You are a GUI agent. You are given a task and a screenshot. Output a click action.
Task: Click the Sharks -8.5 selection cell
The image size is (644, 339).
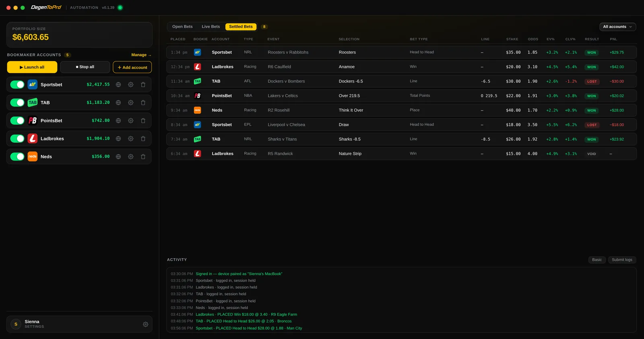pos(350,139)
